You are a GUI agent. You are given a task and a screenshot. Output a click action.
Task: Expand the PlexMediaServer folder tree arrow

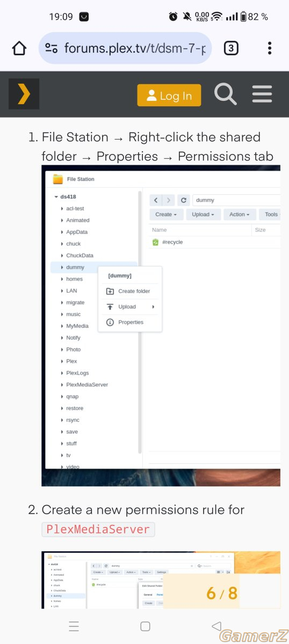(62, 385)
